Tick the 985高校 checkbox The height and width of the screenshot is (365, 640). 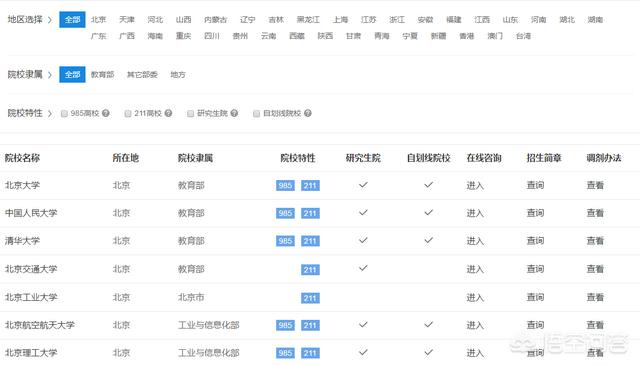tap(64, 114)
